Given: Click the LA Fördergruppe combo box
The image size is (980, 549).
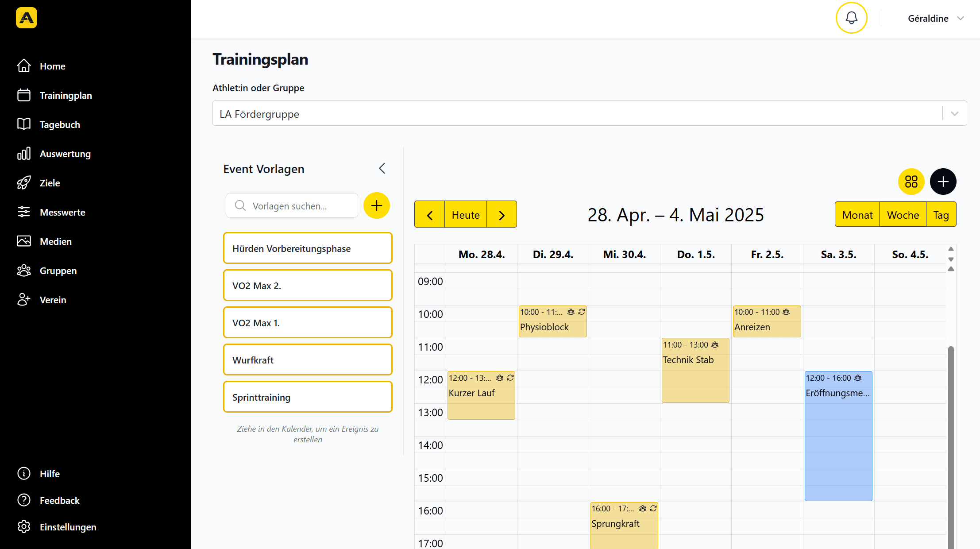Looking at the screenshot, I should [590, 113].
